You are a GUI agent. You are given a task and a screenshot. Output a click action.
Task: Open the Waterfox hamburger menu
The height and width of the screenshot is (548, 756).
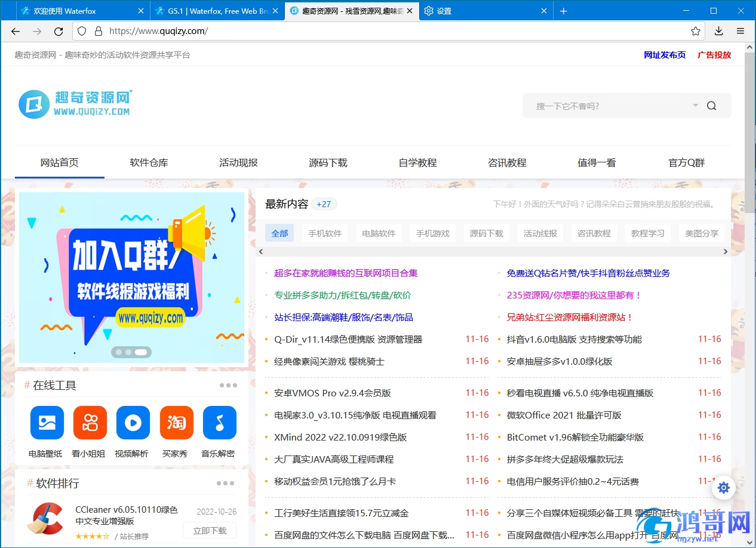pyautogui.click(x=740, y=31)
